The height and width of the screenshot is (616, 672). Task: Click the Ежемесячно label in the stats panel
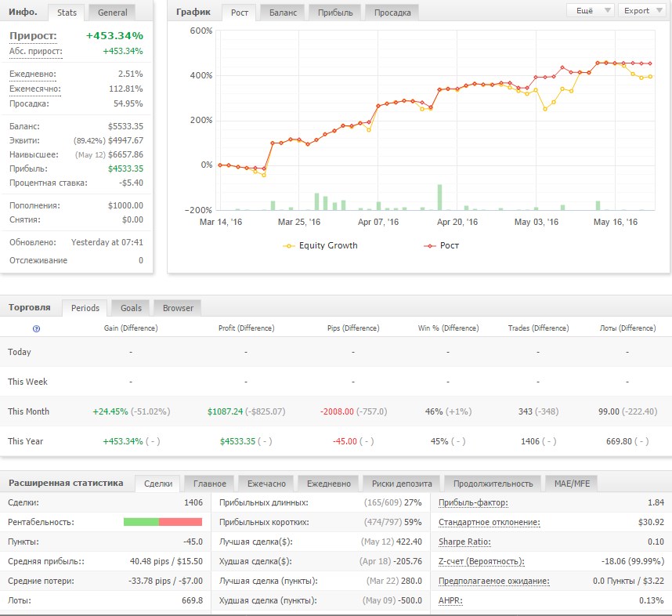coord(34,89)
